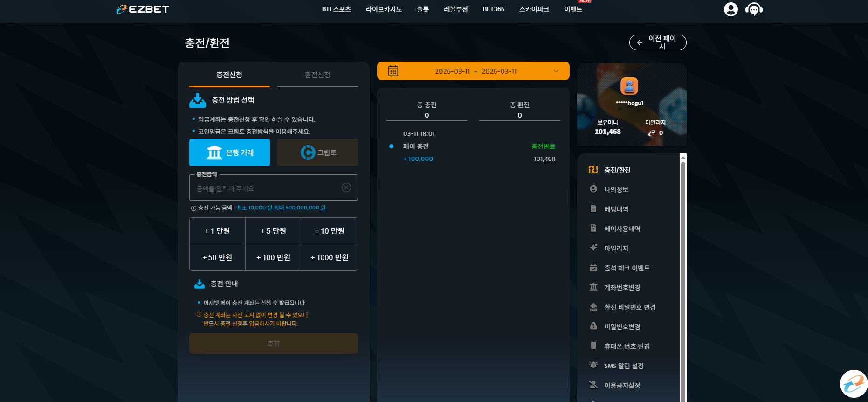This screenshot has width=868, height=402.
Task: Expand the date range dropdown arrow
Action: (556, 71)
